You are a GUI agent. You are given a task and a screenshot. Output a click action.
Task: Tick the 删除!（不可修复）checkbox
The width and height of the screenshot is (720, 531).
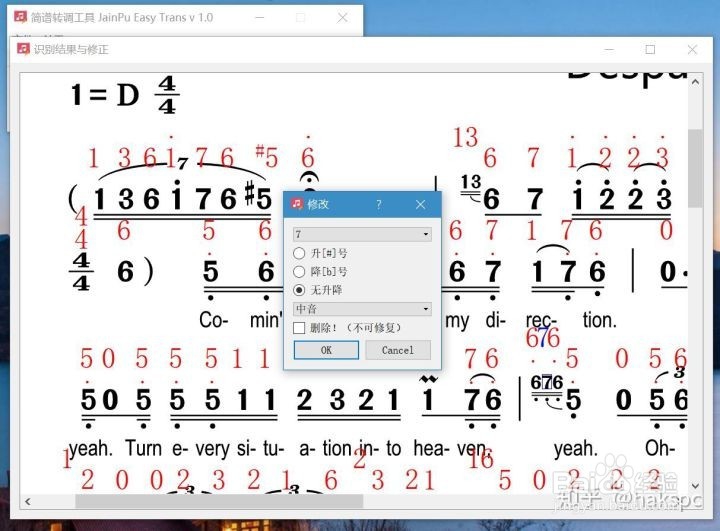[x=299, y=328]
